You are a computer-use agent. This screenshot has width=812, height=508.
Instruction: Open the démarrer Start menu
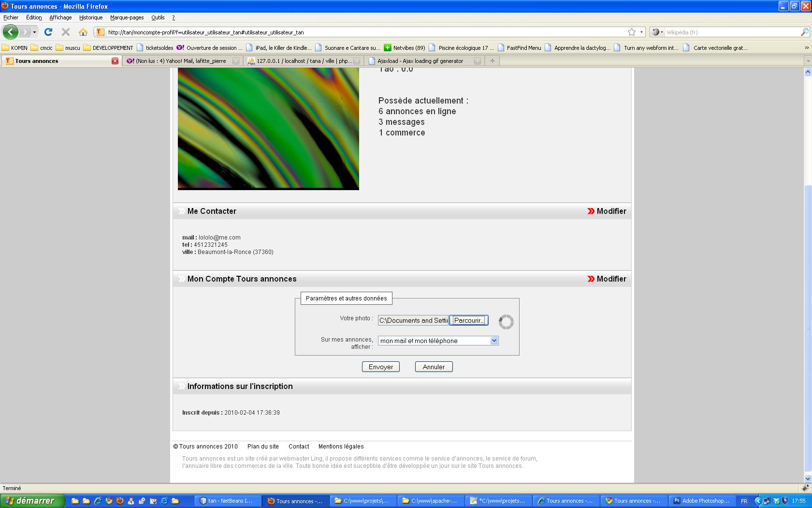tap(32, 501)
